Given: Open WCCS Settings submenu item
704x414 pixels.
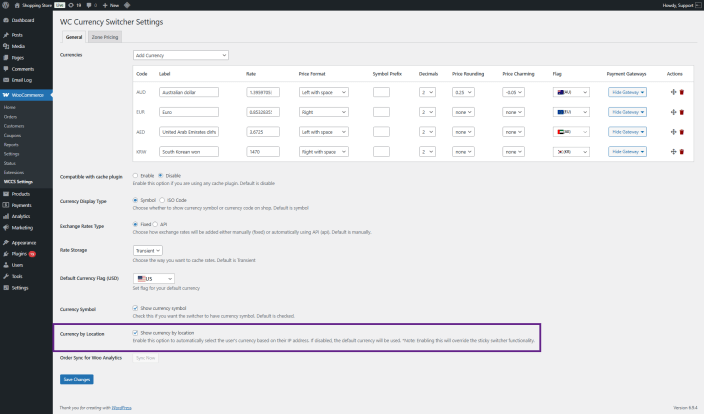Looking at the screenshot, I should point(18,182).
